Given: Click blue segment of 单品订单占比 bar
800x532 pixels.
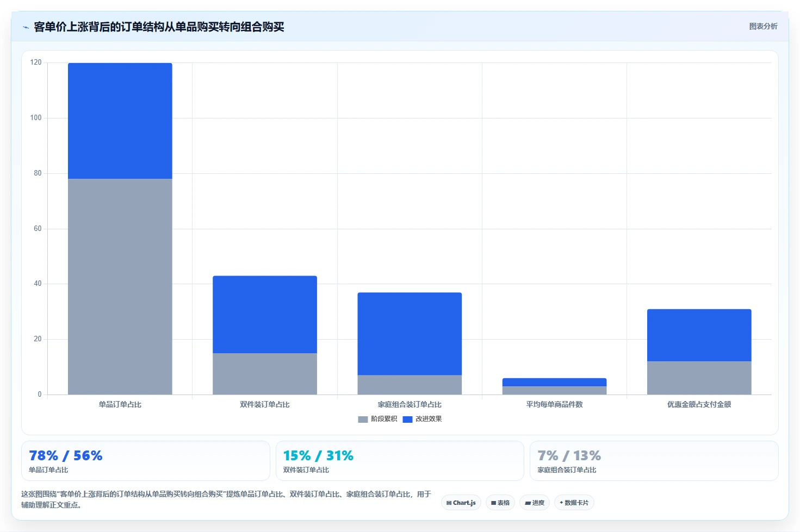Looking at the screenshot, I should coord(120,121).
